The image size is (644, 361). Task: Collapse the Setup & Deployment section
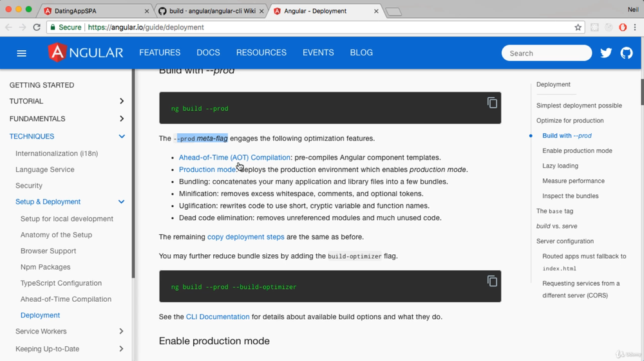tap(121, 201)
